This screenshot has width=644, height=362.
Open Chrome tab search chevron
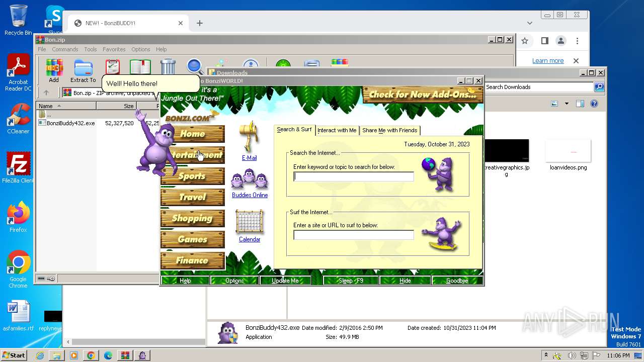(x=529, y=23)
